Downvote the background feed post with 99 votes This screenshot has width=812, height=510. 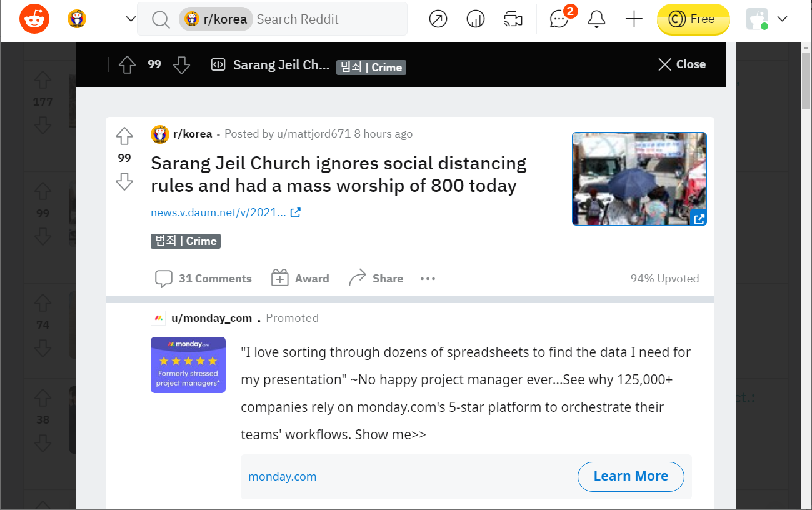(x=43, y=237)
